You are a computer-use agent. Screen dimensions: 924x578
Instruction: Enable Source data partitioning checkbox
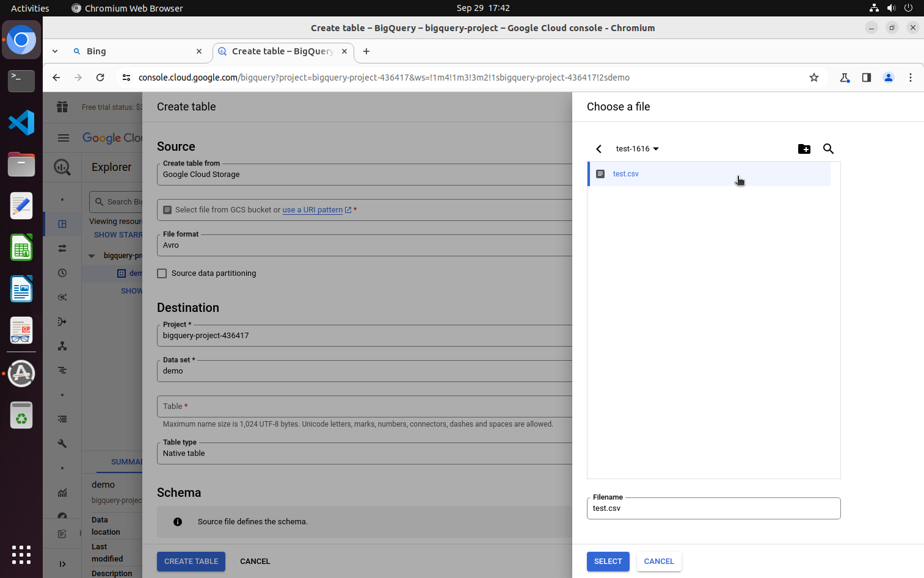point(162,273)
